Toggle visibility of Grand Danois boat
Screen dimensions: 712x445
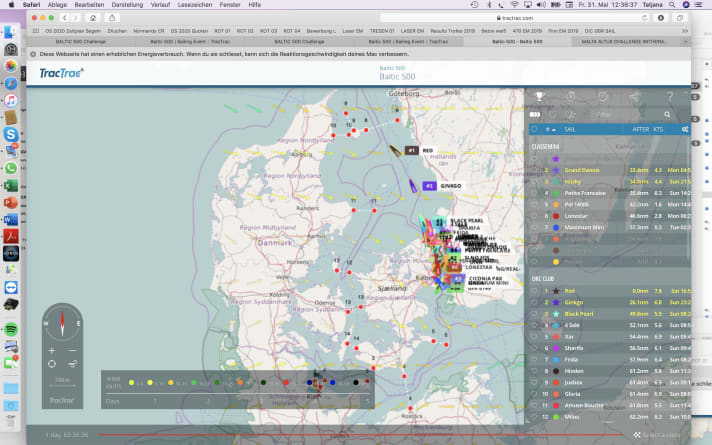(x=534, y=170)
